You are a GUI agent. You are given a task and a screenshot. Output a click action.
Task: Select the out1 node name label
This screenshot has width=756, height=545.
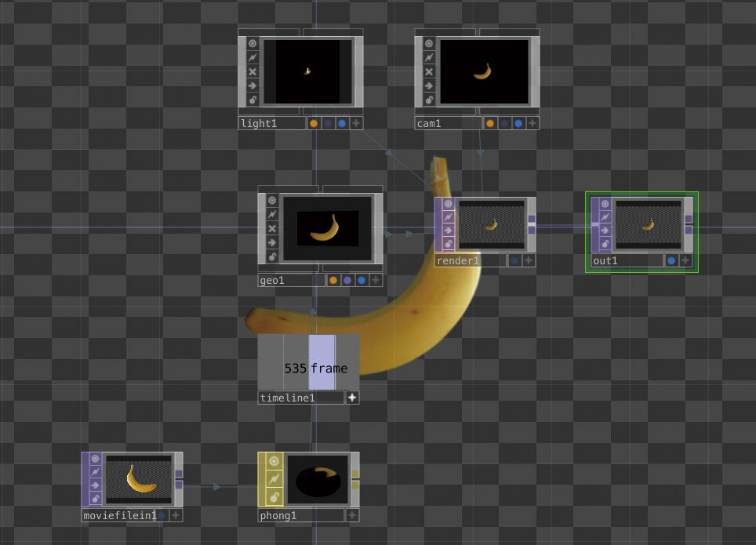pos(627,260)
